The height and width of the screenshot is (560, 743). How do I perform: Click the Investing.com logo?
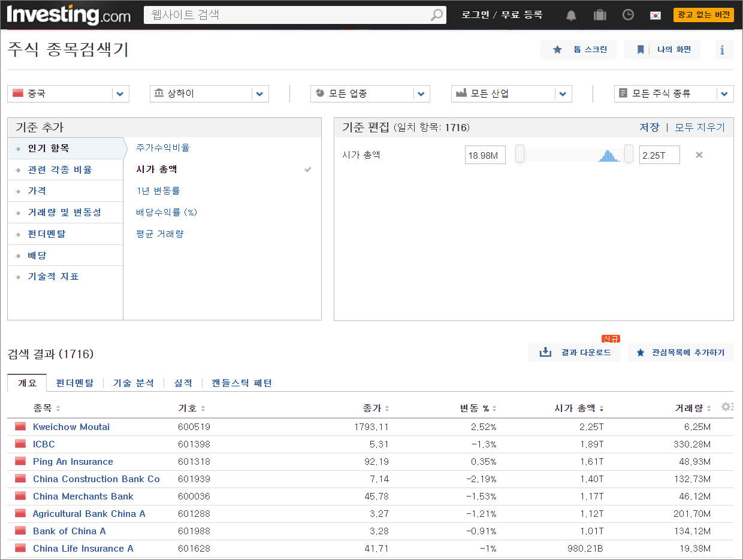tap(68, 15)
